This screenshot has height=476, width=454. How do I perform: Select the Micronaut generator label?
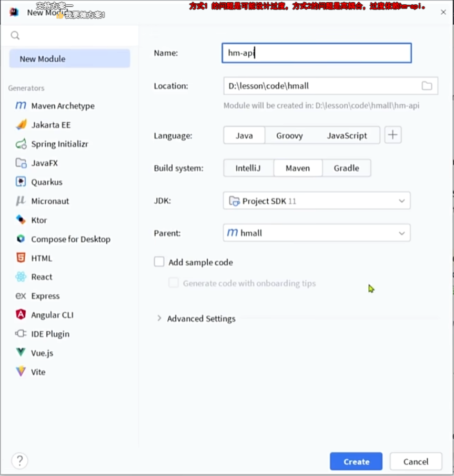pyautogui.click(x=50, y=201)
